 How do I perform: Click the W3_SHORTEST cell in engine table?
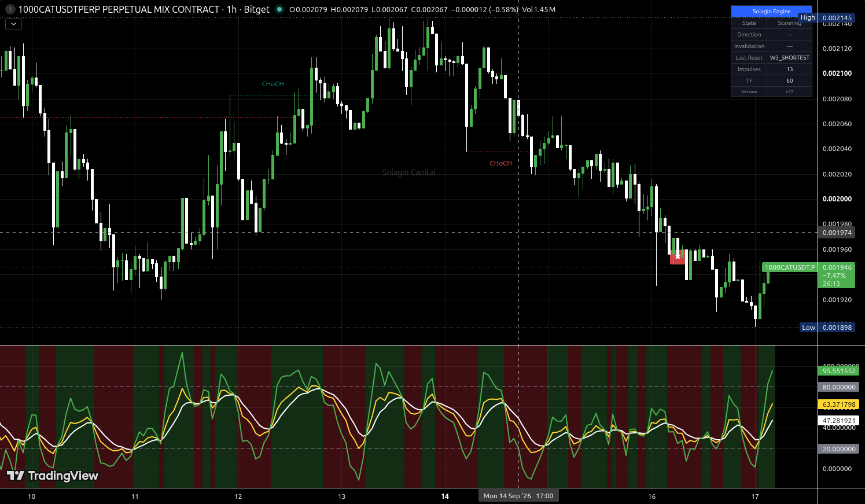tap(789, 57)
